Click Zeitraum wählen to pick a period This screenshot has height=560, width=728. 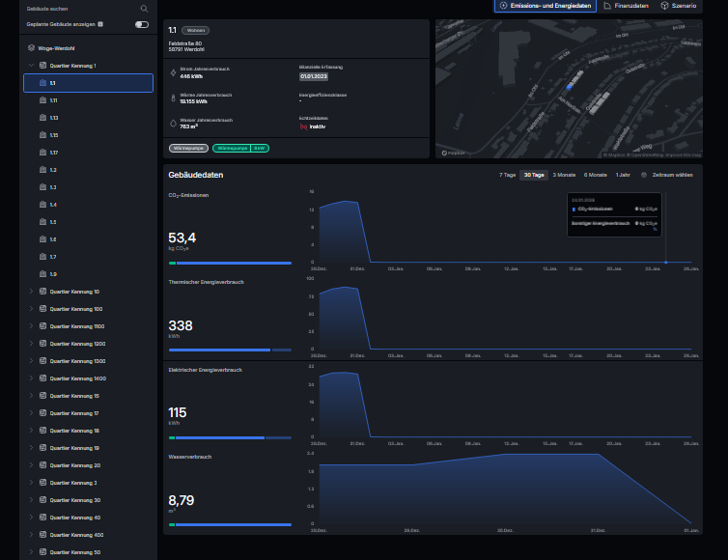point(672,175)
